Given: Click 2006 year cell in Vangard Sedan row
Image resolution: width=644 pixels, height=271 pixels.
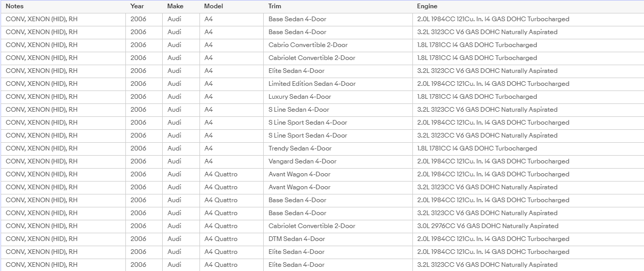Looking at the screenshot, I should (144, 161).
